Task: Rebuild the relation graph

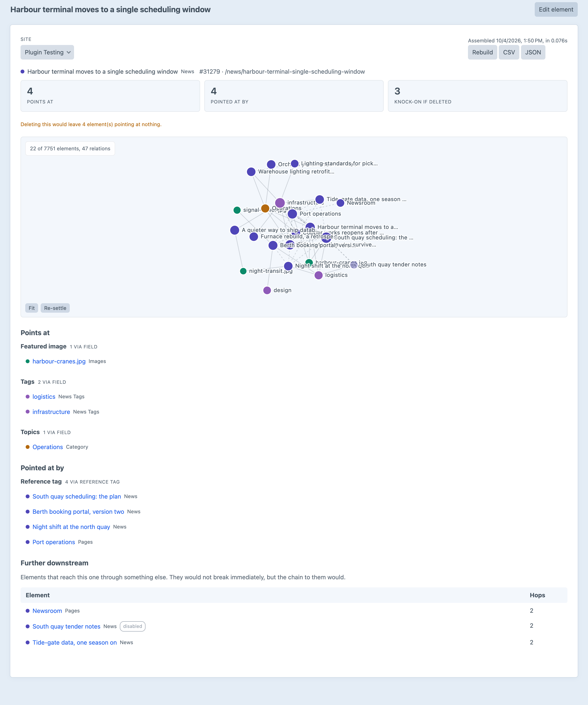Action: point(482,52)
